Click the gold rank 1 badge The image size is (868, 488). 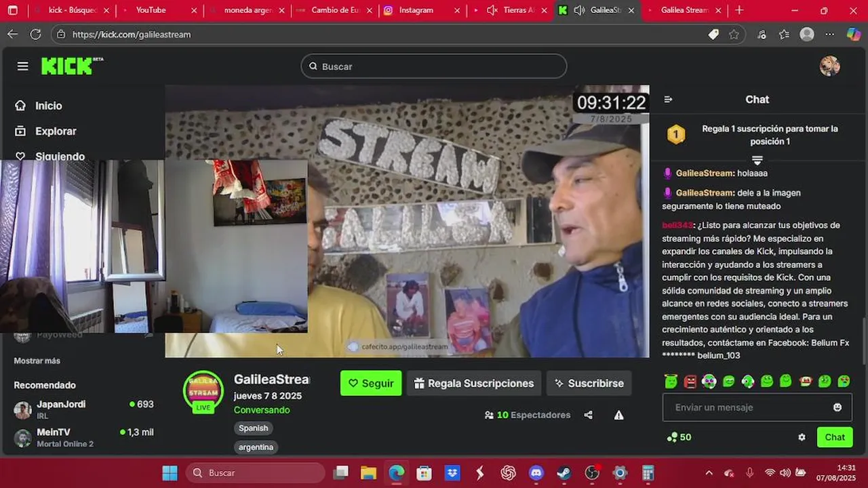(x=675, y=135)
